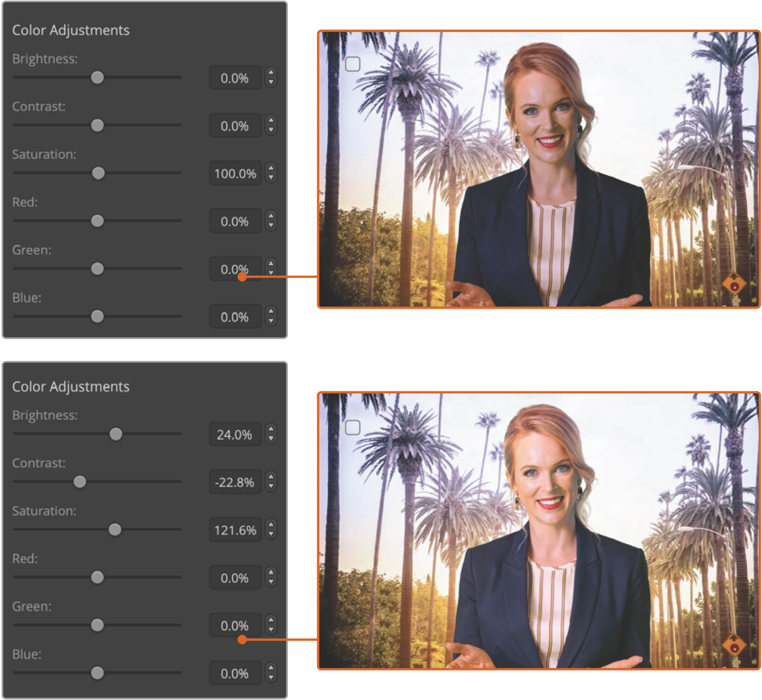Click the Green slider handle in the bottom panel
Viewport: 762px width, 700px height.
click(97, 625)
